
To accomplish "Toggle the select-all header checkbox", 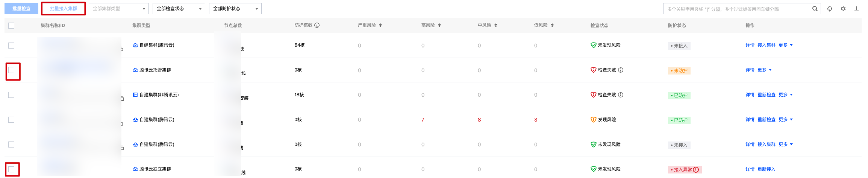I will tap(11, 26).
